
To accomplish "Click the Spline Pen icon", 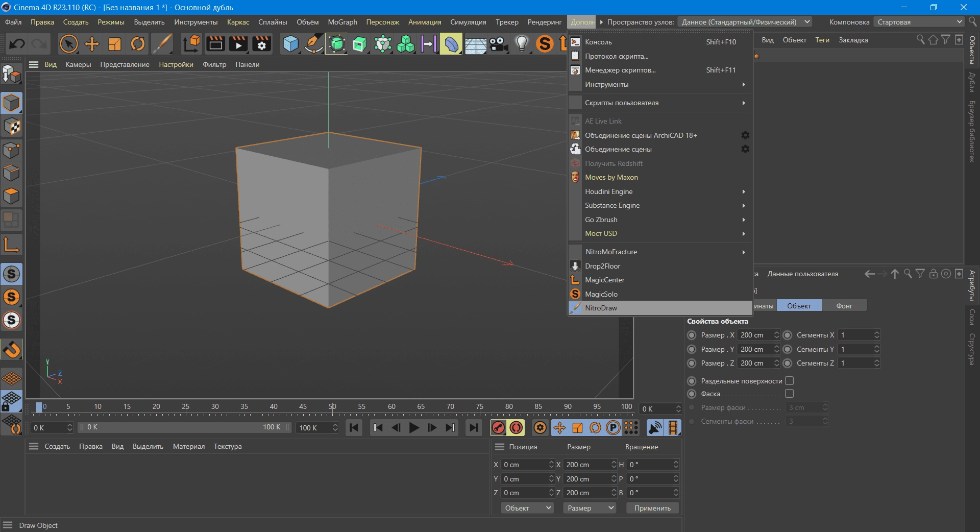I will tap(313, 44).
